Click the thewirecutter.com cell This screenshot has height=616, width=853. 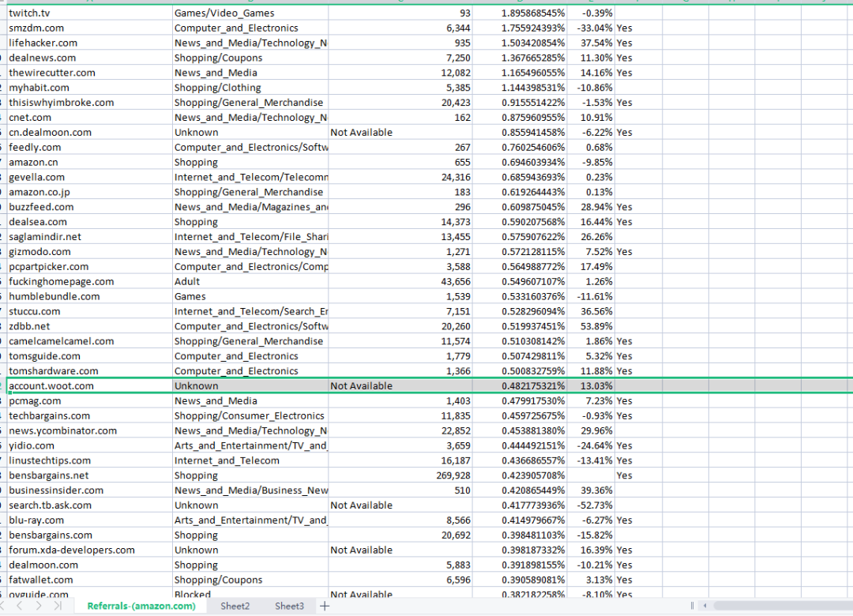pyautogui.click(x=90, y=73)
